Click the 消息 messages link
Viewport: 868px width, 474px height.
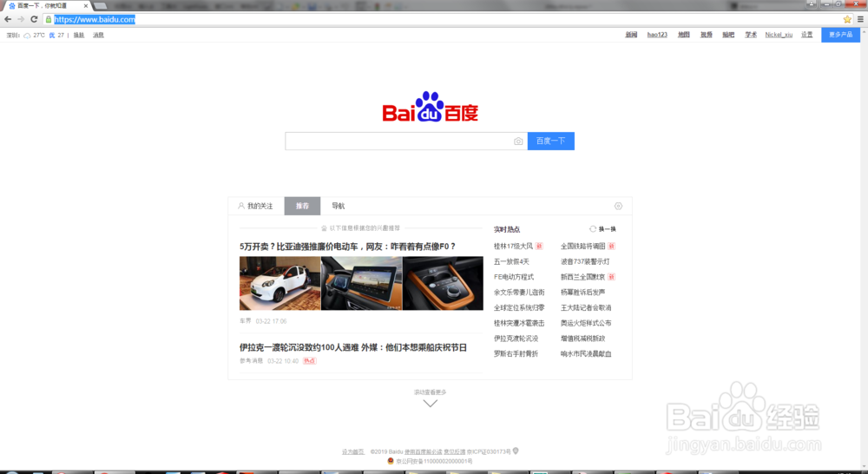point(99,35)
